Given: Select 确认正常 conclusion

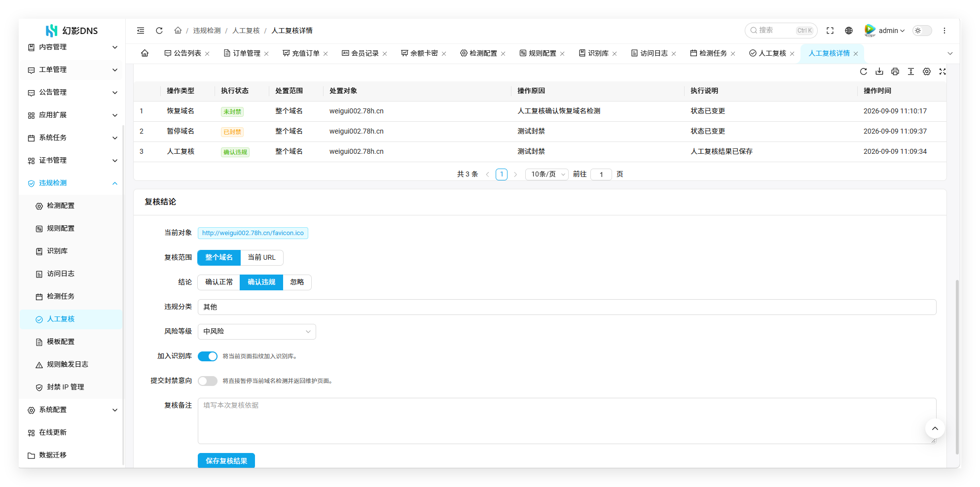Looking at the screenshot, I should click(219, 282).
